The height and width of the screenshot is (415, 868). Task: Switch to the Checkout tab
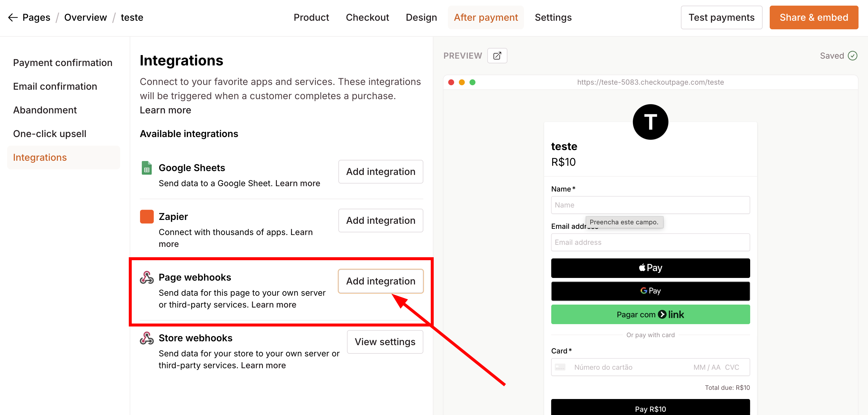click(x=367, y=17)
